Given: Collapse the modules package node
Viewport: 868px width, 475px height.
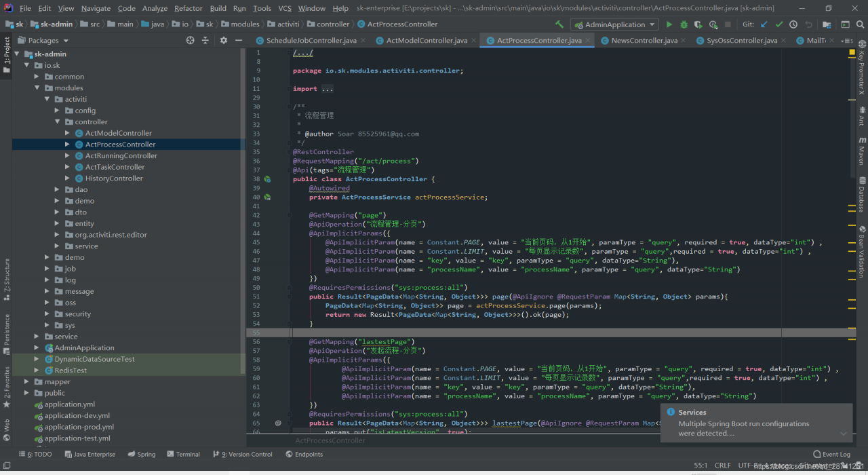Looking at the screenshot, I should click(37, 88).
